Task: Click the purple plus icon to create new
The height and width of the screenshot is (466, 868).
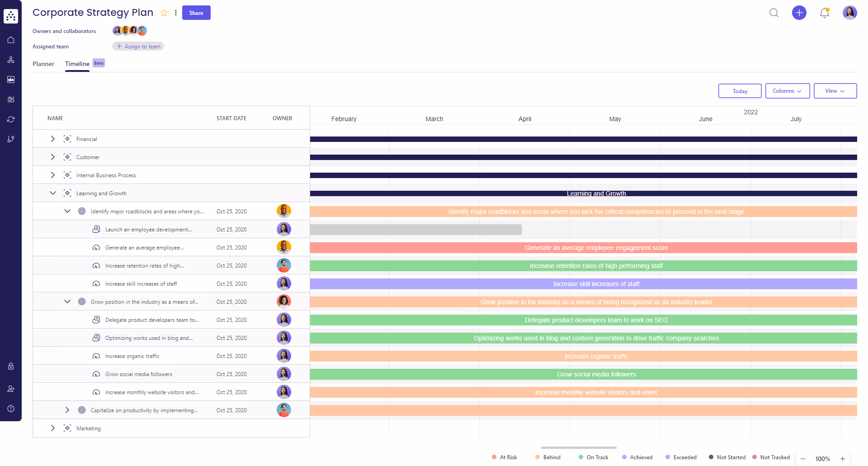Action: pyautogui.click(x=799, y=13)
